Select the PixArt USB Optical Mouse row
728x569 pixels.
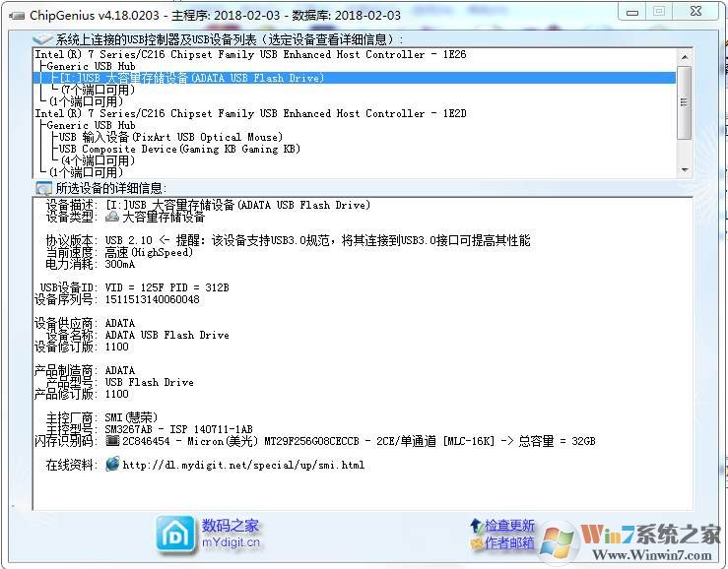click(x=170, y=138)
